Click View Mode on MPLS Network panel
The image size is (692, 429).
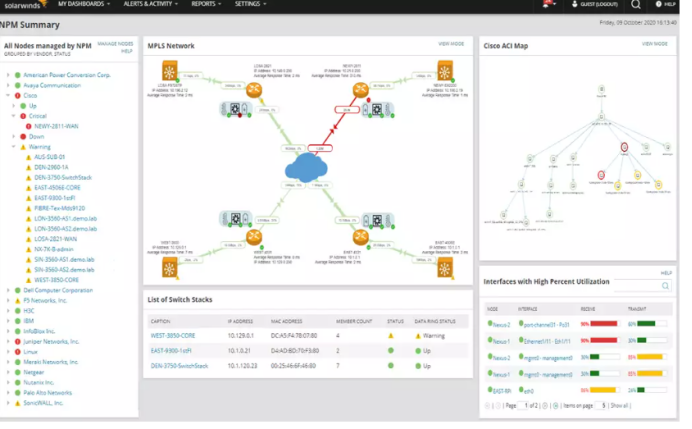point(451,44)
